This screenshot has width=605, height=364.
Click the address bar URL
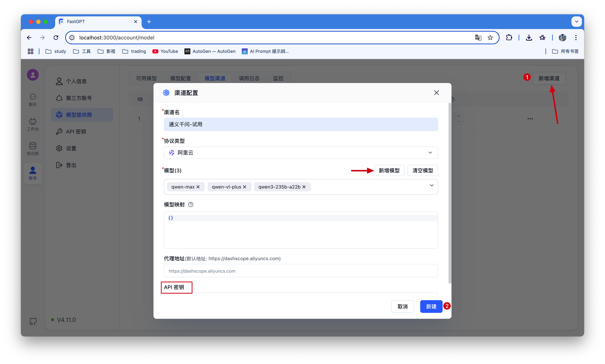[117, 38]
